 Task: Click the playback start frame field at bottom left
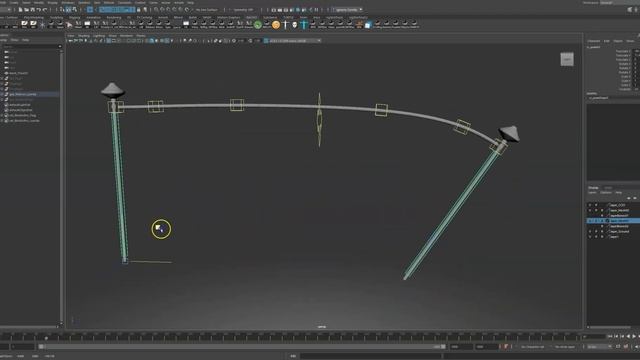click(22, 347)
